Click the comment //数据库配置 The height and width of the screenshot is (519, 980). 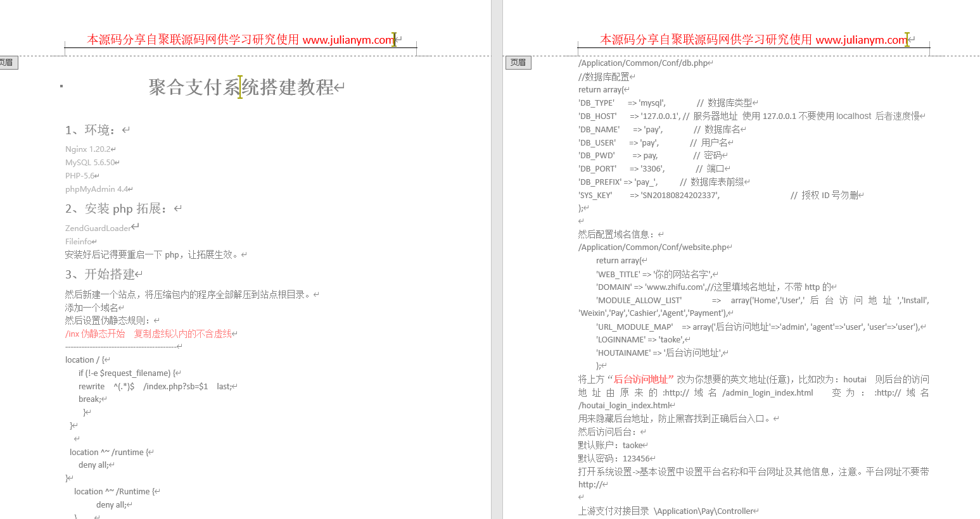(604, 77)
